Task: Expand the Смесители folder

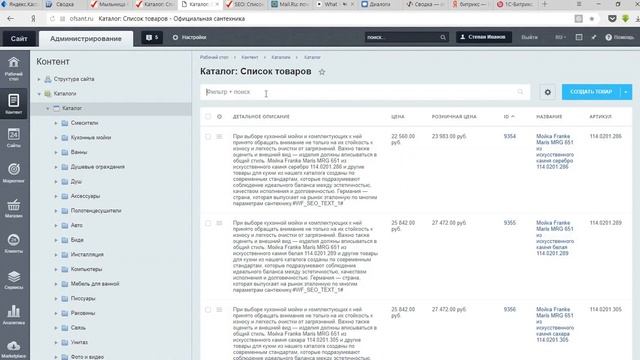Action: [x=56, y=123]
